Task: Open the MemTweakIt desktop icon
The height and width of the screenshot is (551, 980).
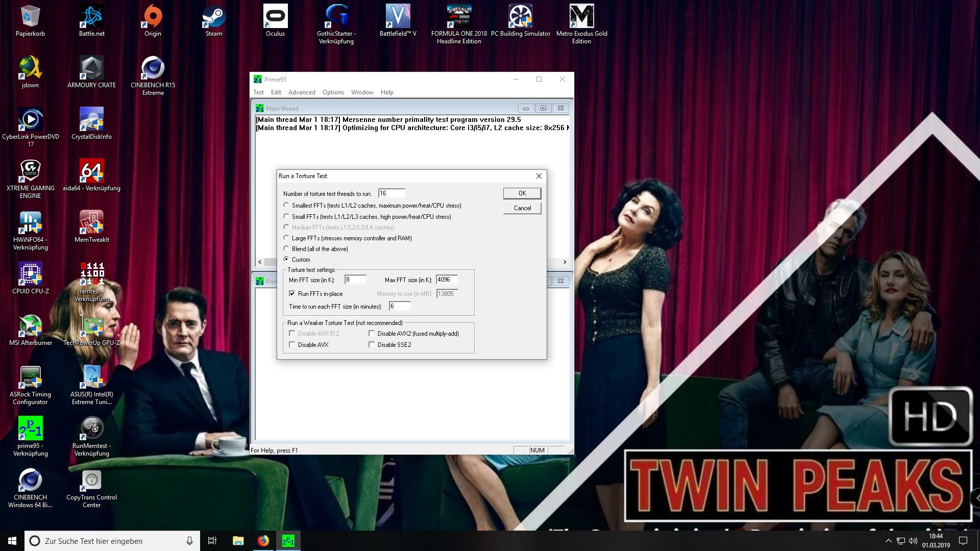Action: click(x=92, y=222)
